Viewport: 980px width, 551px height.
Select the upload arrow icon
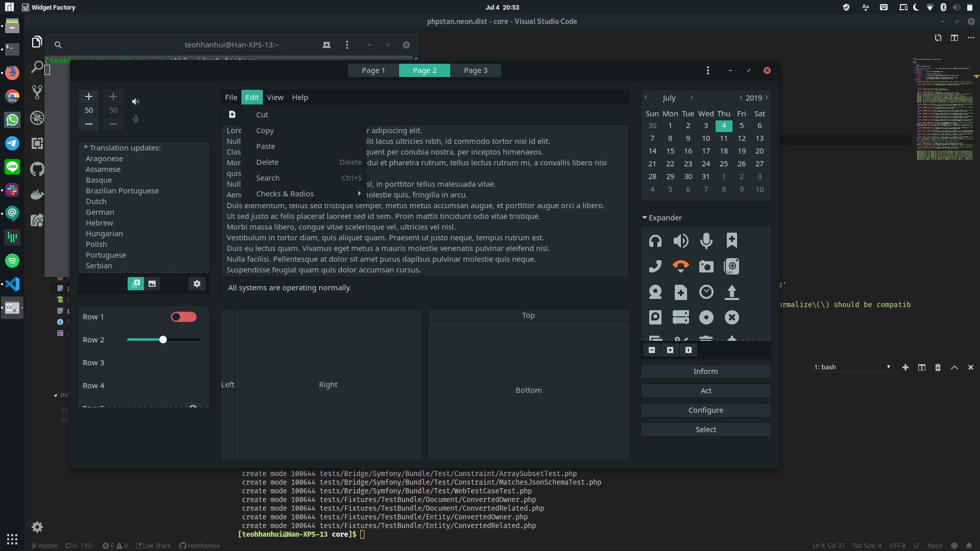coord(732,292)
